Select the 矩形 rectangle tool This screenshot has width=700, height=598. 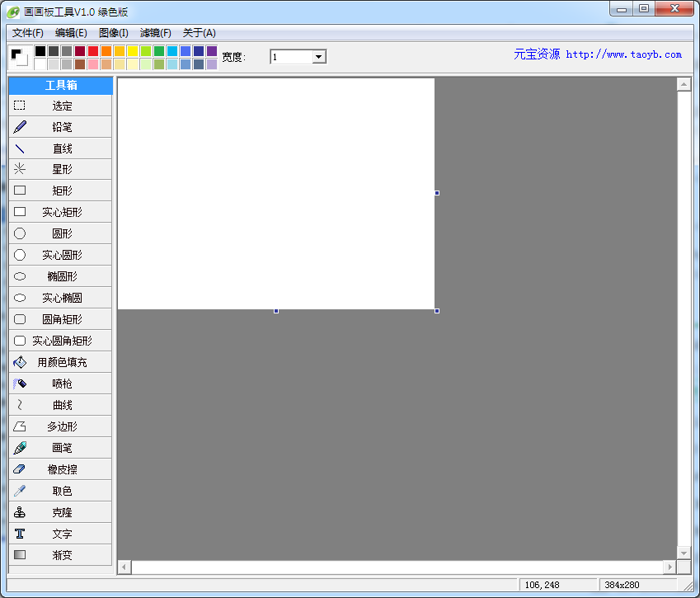point(60,191)
